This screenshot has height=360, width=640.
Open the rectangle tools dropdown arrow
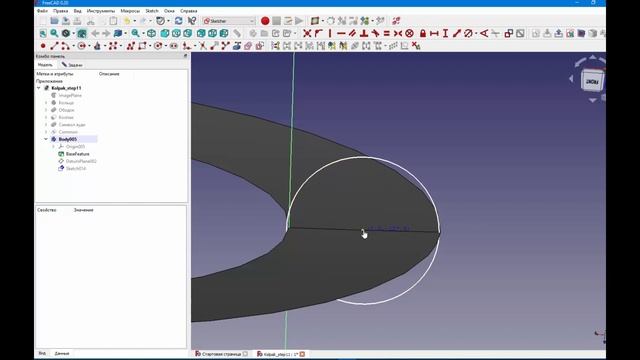click(x=150, y=46)
